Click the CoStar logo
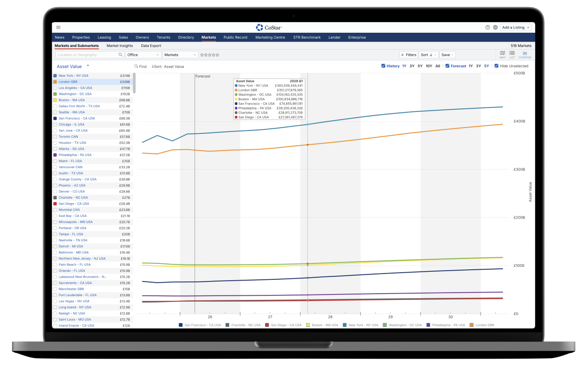 click(269, 27)
